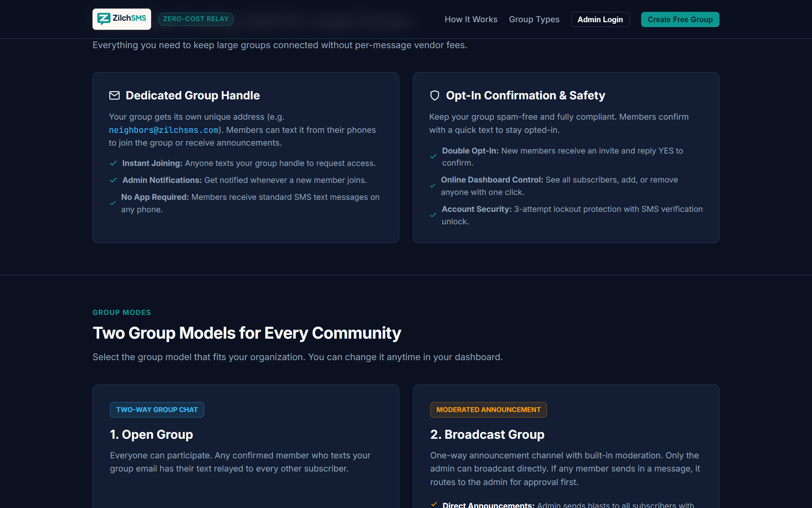Click the 'Keep your group spam-free' paragraph
The width and height of the screenshot is (812, 508).
[x=559, y=123]
